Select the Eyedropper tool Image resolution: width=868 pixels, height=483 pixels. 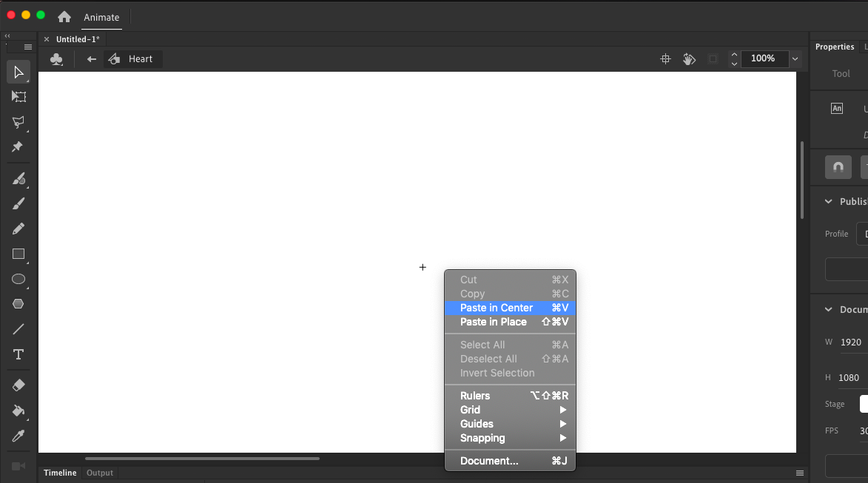point(18,435)
